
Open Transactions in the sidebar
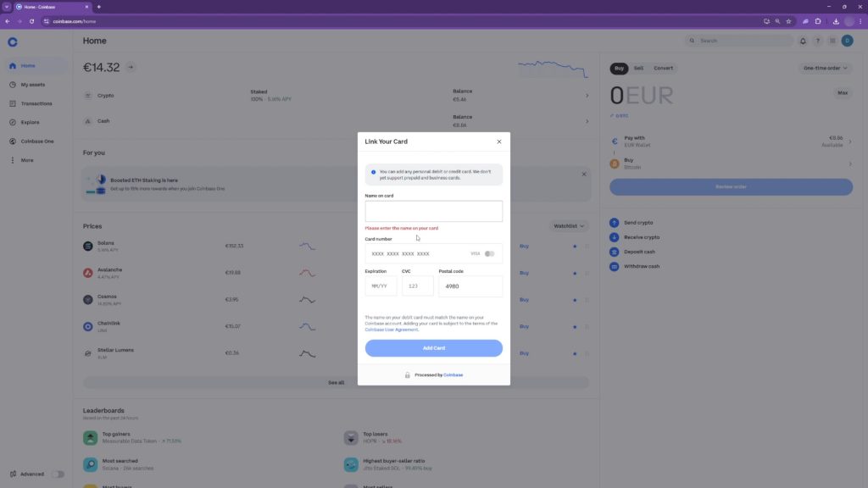36,103
